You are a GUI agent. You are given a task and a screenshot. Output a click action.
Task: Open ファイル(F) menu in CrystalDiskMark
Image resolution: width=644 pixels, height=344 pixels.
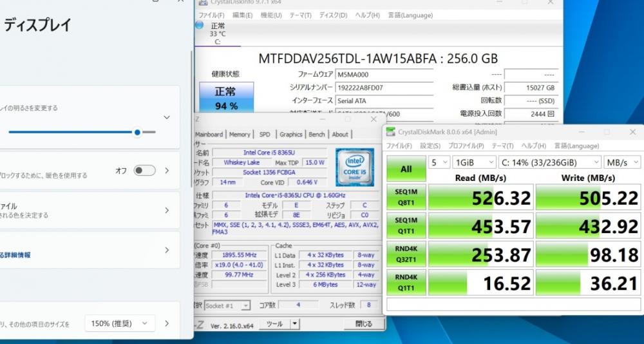(x=399, y=146)
